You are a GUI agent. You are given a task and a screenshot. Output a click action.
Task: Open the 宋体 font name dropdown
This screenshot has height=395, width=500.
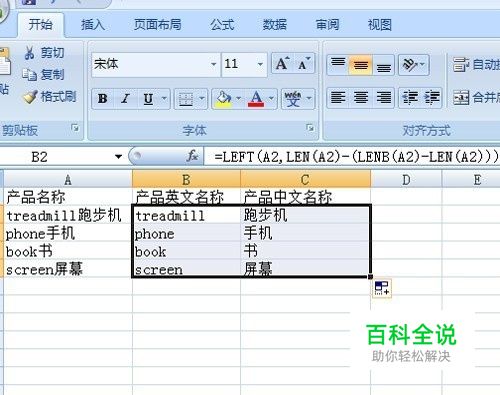point(213,64)
